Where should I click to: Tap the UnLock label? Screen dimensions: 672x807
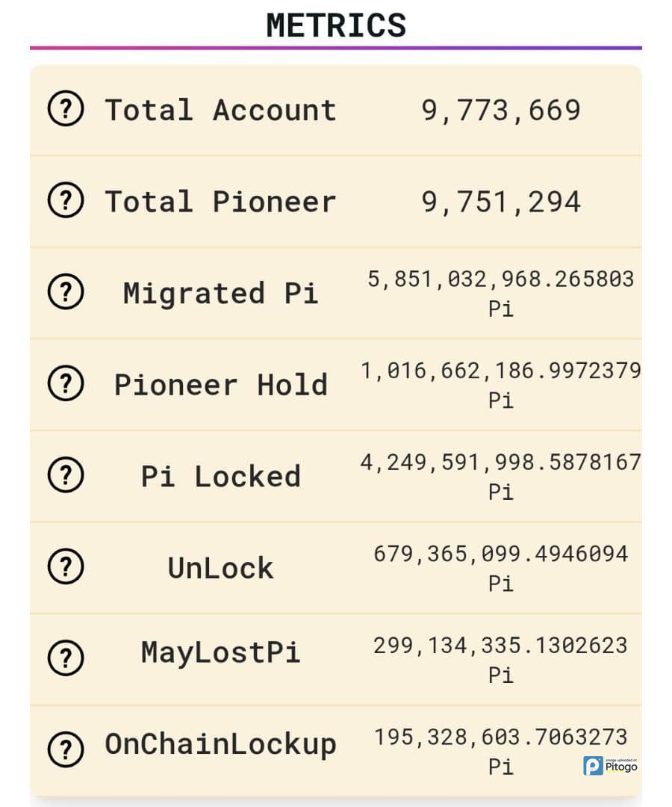pos(221,569)
